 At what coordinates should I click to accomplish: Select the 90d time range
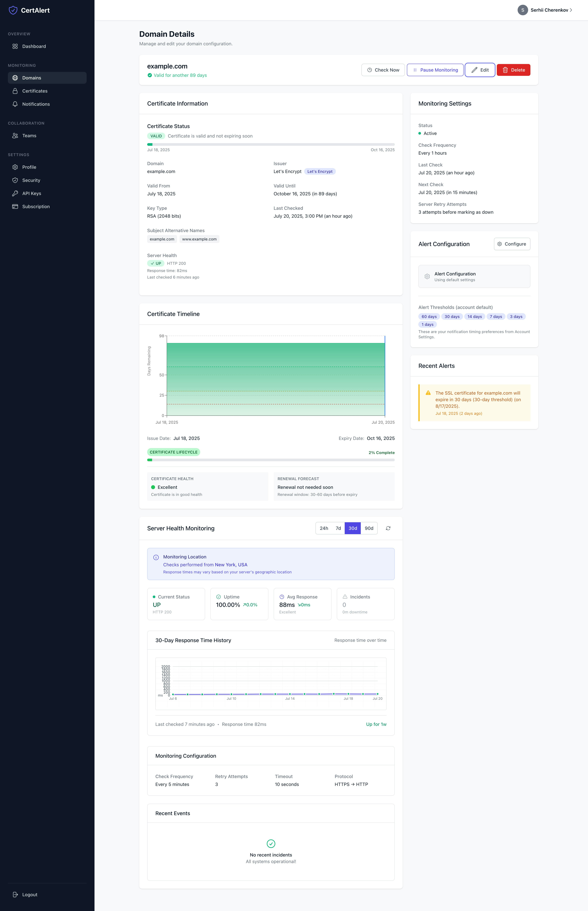tap(369, 528)
